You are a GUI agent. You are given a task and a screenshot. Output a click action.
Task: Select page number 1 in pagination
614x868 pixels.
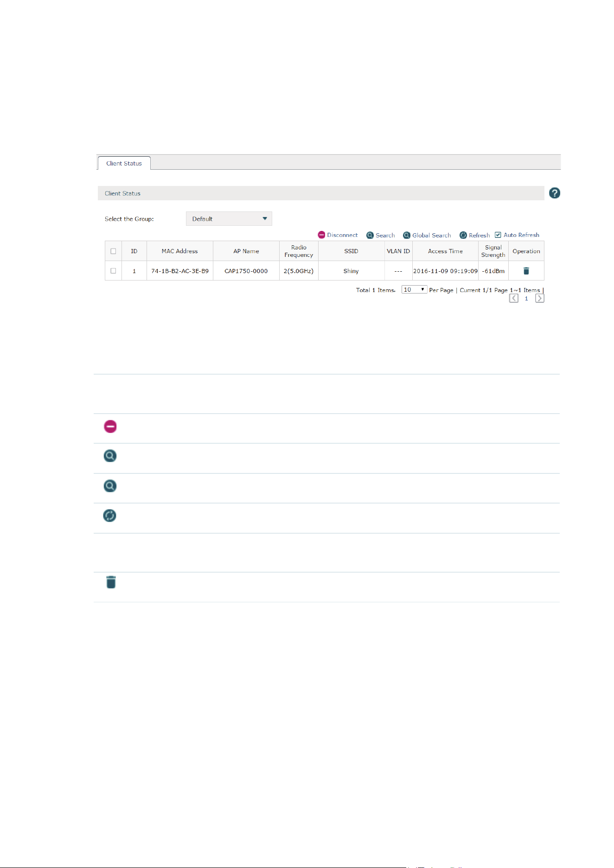(526, 299)
